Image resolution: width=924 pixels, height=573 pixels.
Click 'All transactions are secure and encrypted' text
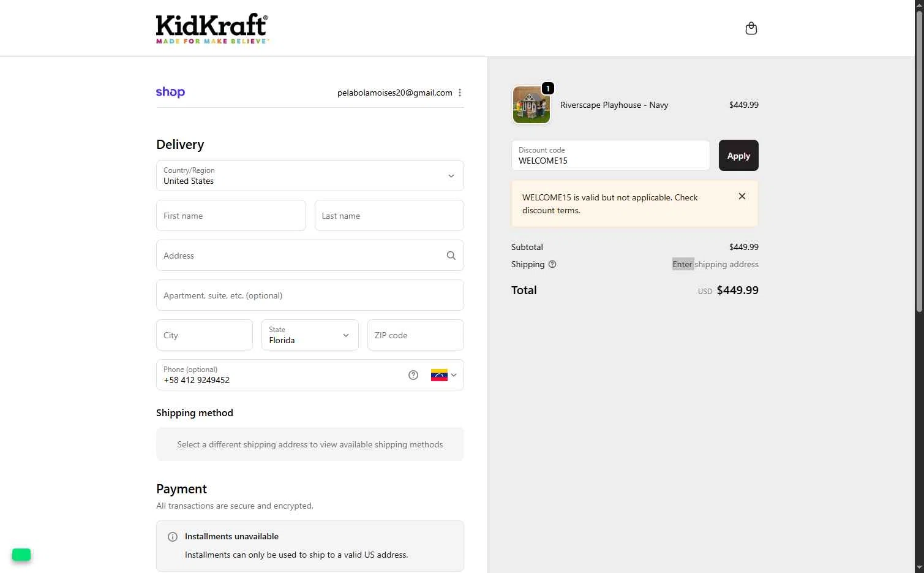pos(235,506)
